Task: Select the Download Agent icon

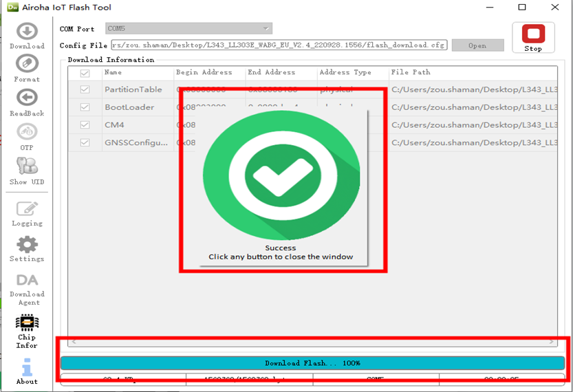Action: [27, 281]
